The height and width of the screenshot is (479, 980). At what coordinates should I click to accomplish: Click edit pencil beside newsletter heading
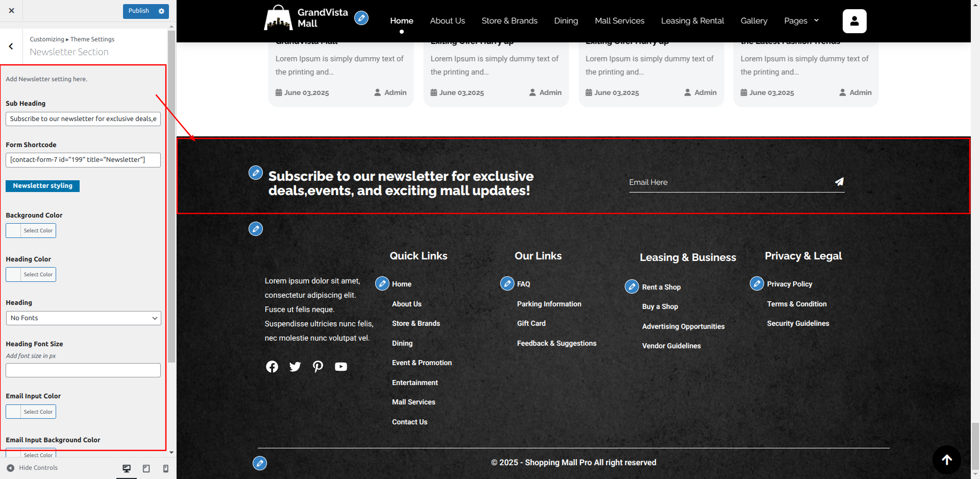click(256, 173)
